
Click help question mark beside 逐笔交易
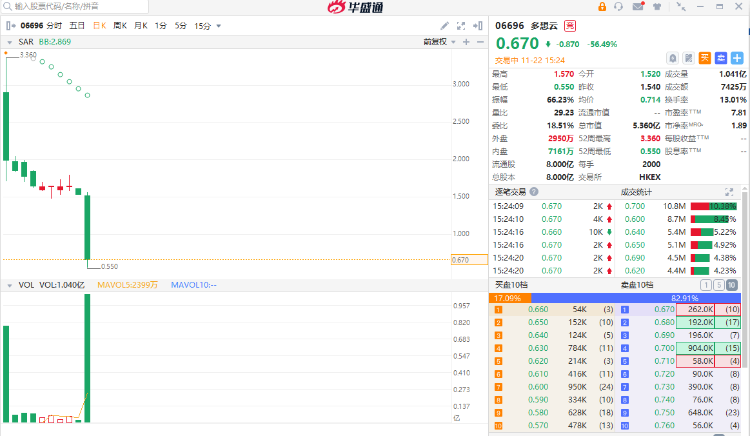tap(534, 190)
